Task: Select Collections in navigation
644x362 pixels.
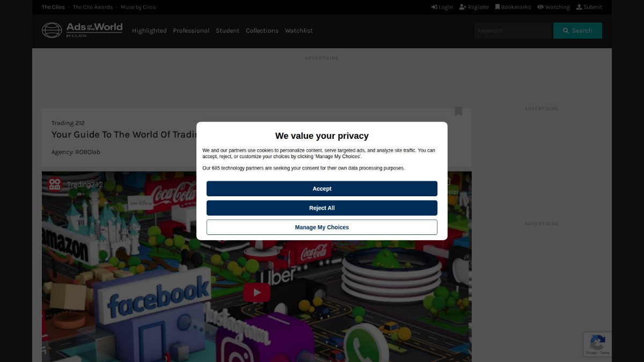Action: 262,31
